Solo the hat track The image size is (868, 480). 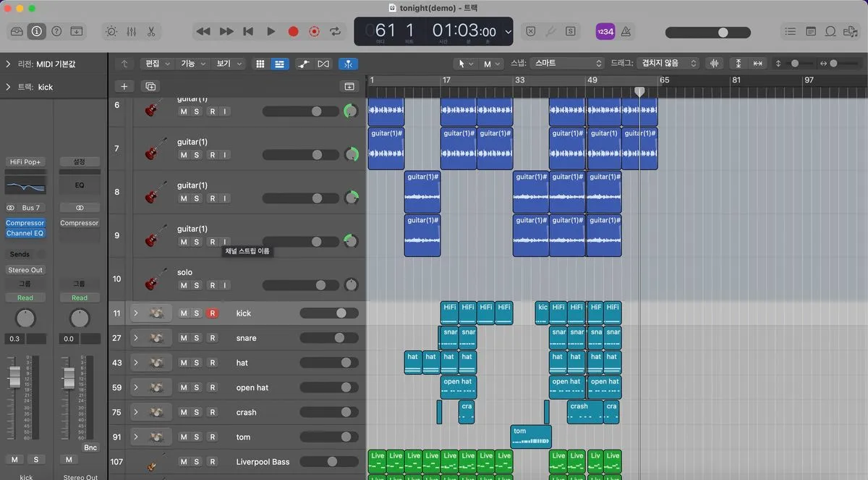(x=197, y=363)
